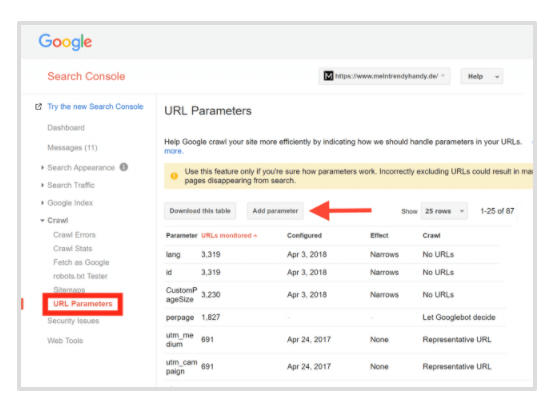Click Let Googlebot decide in perpage row
The width and height of the screenshot is (548, 397).
point(459,317)
